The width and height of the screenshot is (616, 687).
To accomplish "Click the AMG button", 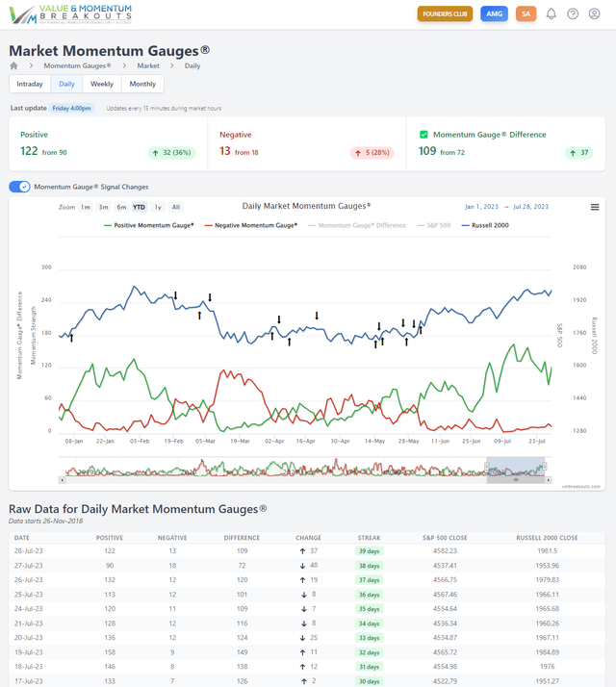I will pyautogui.click(x=494, y=14).
